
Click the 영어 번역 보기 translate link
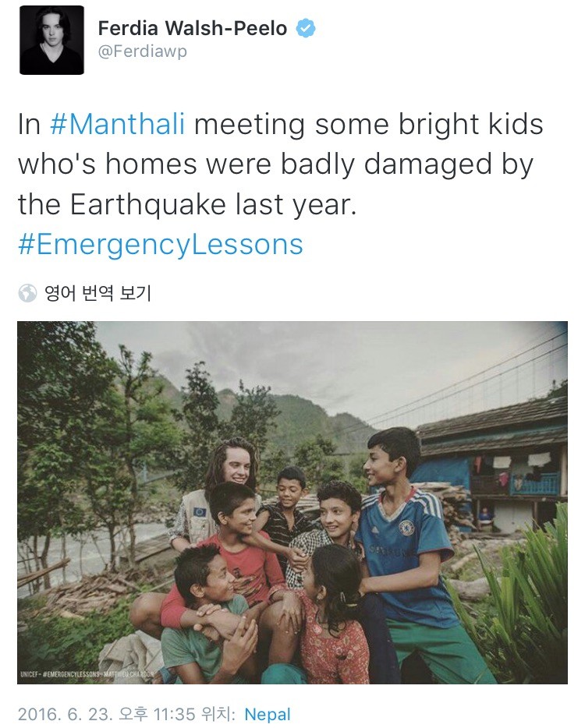pyautogui.click(x=98, y=293)
